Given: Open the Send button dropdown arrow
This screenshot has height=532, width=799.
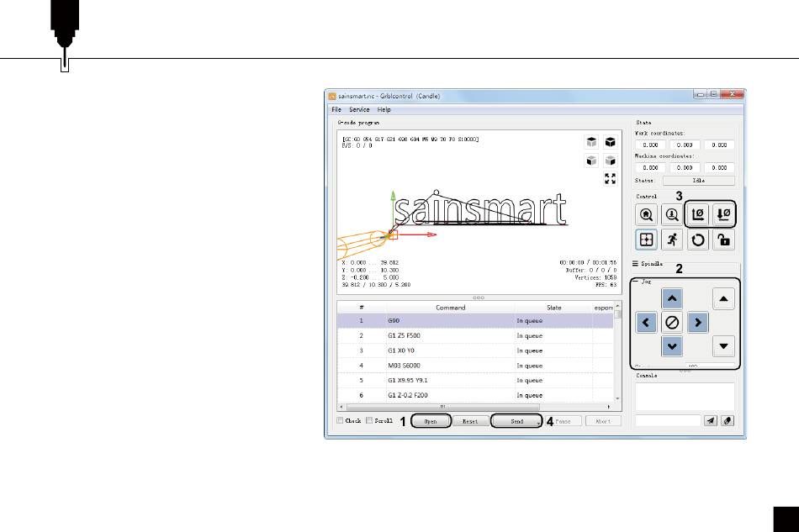Looking at the screenshot, I should pos(538,423).
